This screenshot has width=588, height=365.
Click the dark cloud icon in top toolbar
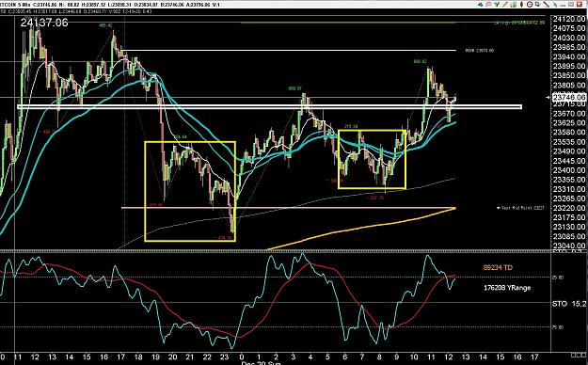[480, 5]
